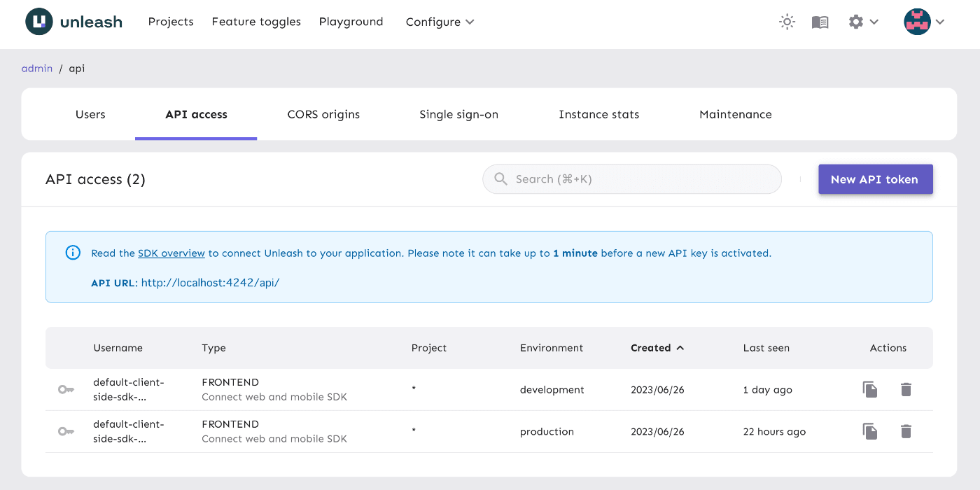Select Feature toggles in the navigation
980x490 pixels.
256,22
